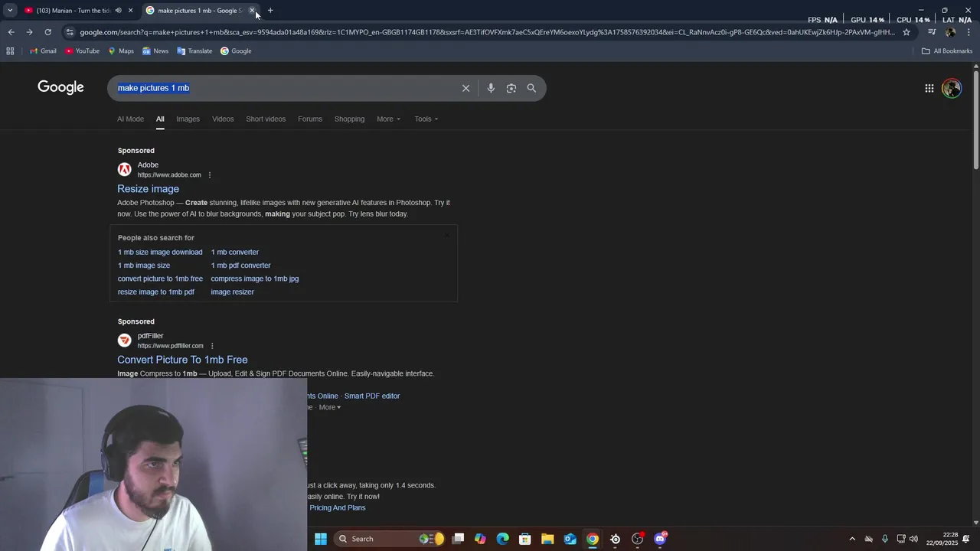Go back to previous page
Viewport: 980px width, 551px height.
11,32
